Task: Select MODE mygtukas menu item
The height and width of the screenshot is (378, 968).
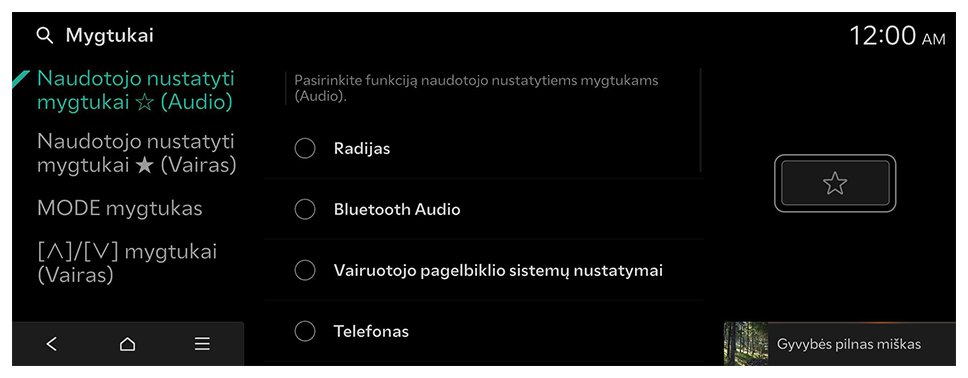Action: tap(120, 209)
